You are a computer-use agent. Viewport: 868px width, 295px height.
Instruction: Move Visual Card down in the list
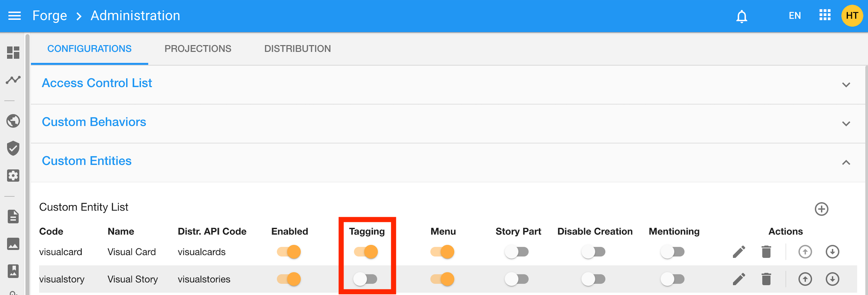click(832, 252)
